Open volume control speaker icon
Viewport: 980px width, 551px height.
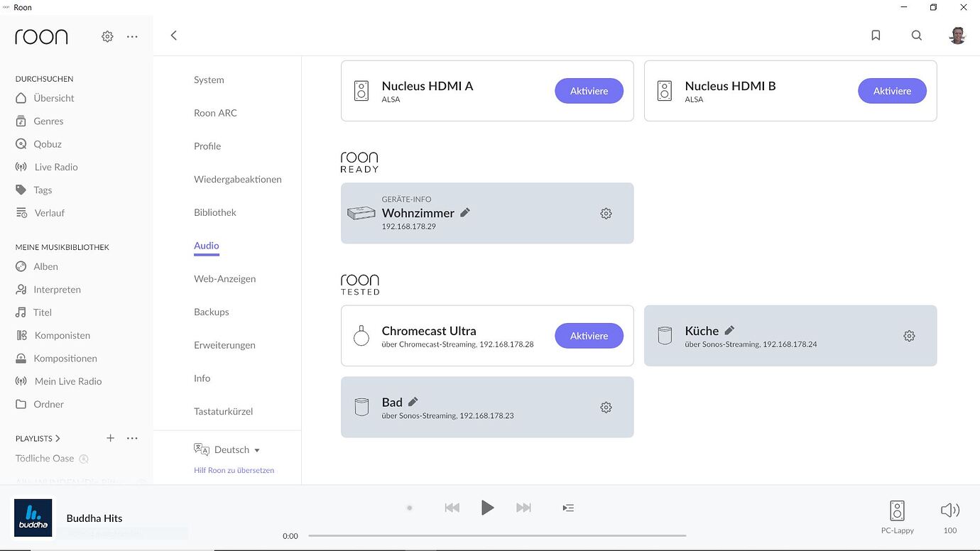(950, 511)
